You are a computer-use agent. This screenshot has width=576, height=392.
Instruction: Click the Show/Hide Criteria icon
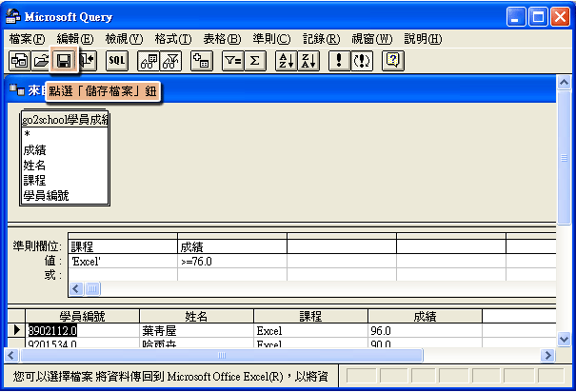[x=170, y=61]
